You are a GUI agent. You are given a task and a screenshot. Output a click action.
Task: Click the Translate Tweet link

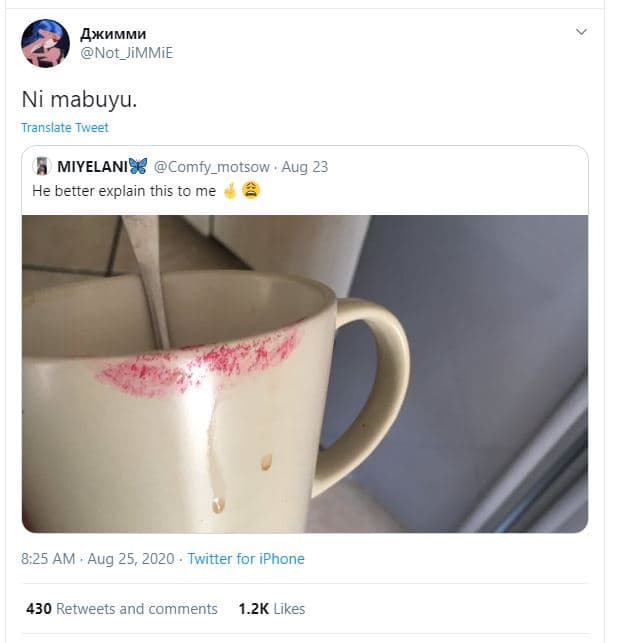point(65,128)
